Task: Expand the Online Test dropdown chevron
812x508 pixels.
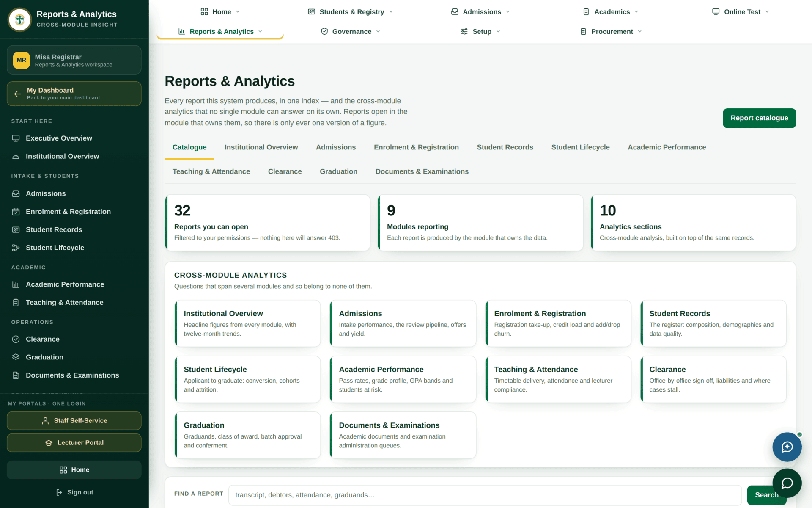Action: (767, 12)
